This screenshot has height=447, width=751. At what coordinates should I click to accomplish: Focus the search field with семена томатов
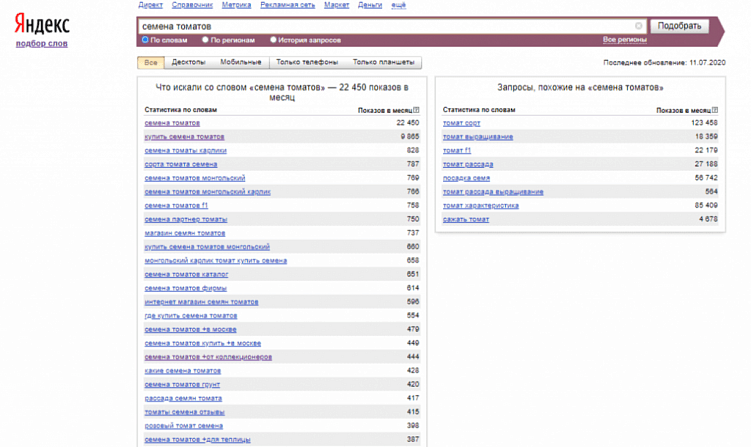392,26
